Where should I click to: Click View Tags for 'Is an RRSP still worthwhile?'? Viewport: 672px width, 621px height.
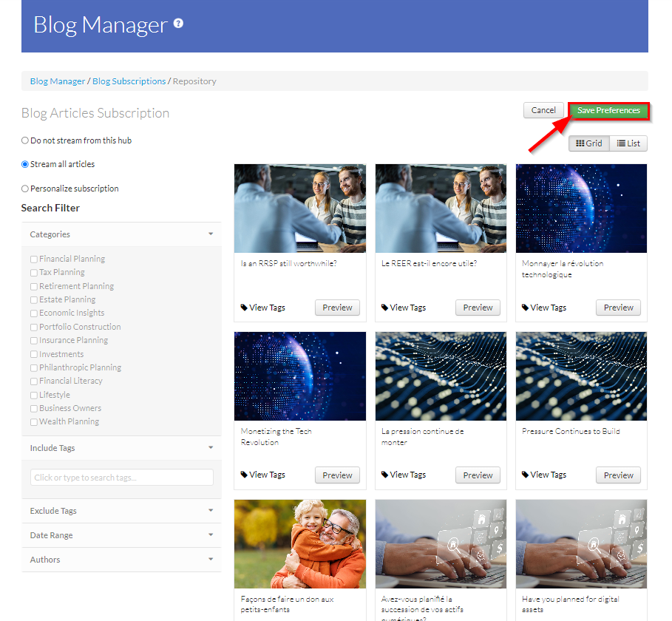[262, 308]
